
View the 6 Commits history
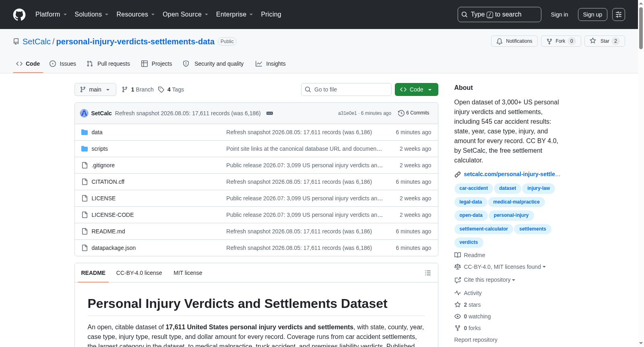413,113
